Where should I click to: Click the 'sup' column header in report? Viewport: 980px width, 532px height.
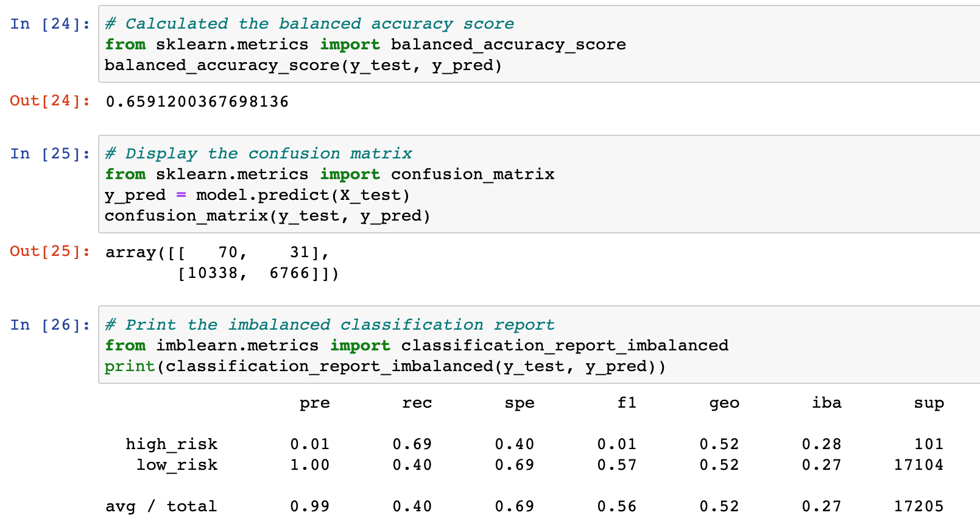(929, 403)
